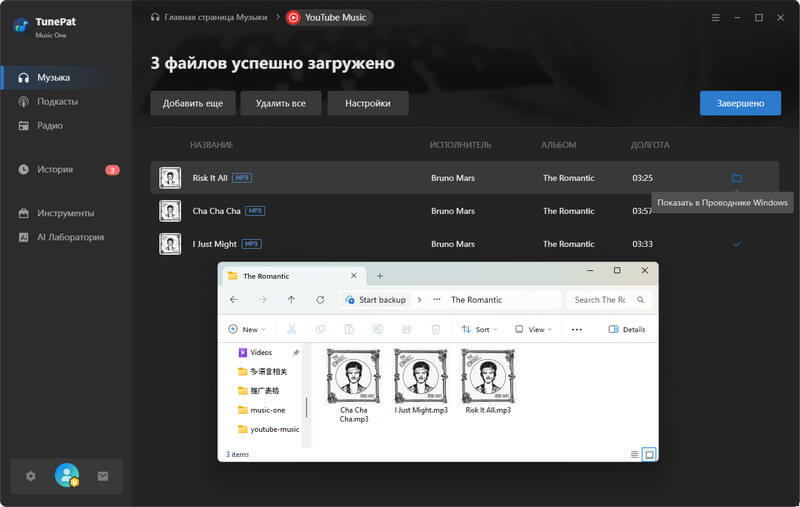800x507 pixels.
Task: Select Risk It All album art thumbnail
Action: pyautogui.click(x=170, y=178)
